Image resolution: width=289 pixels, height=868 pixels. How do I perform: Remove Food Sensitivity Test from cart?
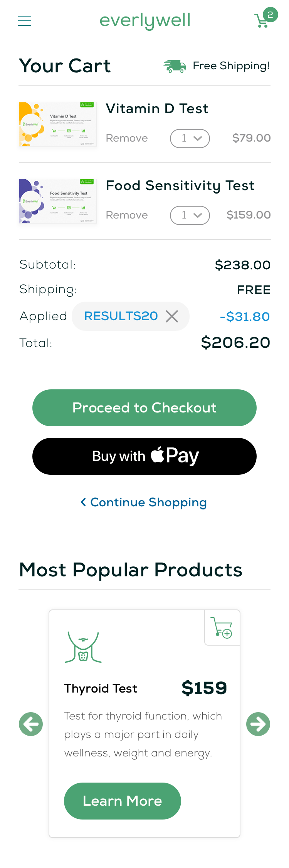click(127, 215)
